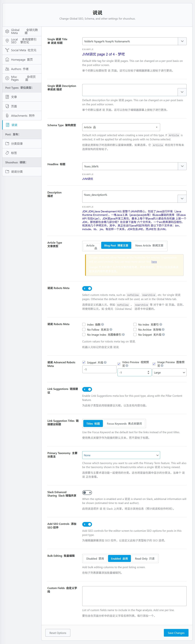
Task: Click the Misc Pages circle icon
Action: coord(7,78)
